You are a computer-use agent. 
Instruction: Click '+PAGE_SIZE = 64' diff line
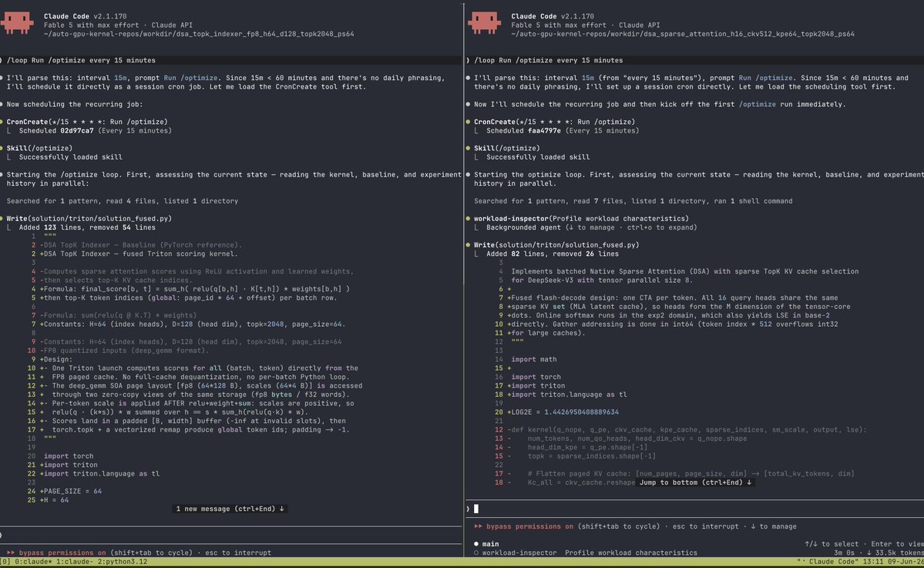point(71,491)
